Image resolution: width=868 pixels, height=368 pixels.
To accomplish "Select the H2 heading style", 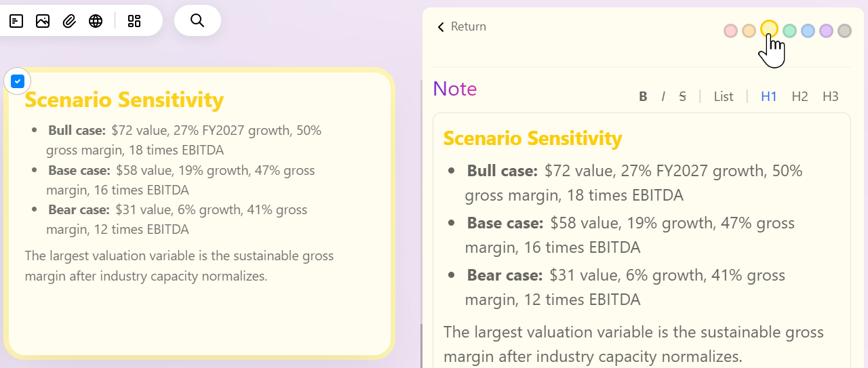I will point(800,97).
